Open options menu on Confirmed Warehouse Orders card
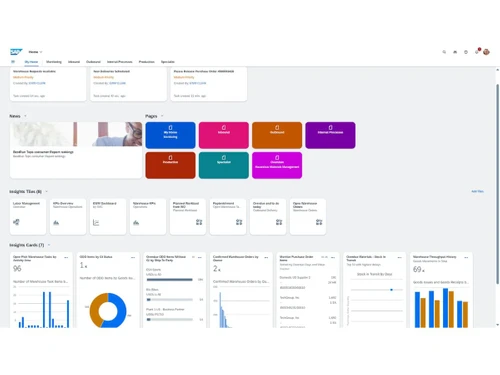500x375 pixels. point(266,257)
